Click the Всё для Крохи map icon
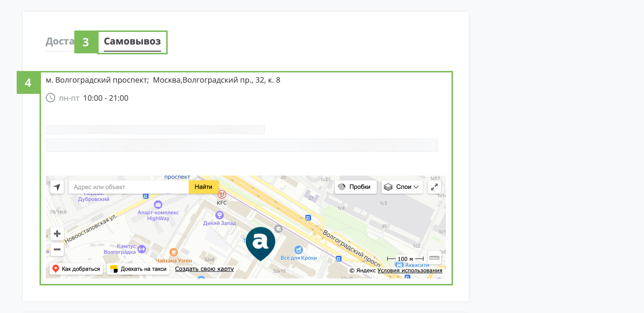Screen dimensions: 644x313 click(298, 249)
